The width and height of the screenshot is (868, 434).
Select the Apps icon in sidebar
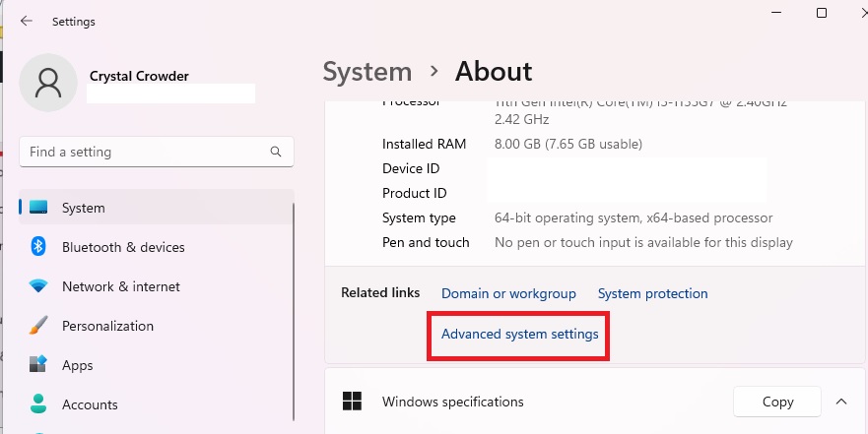coord(38,364)
